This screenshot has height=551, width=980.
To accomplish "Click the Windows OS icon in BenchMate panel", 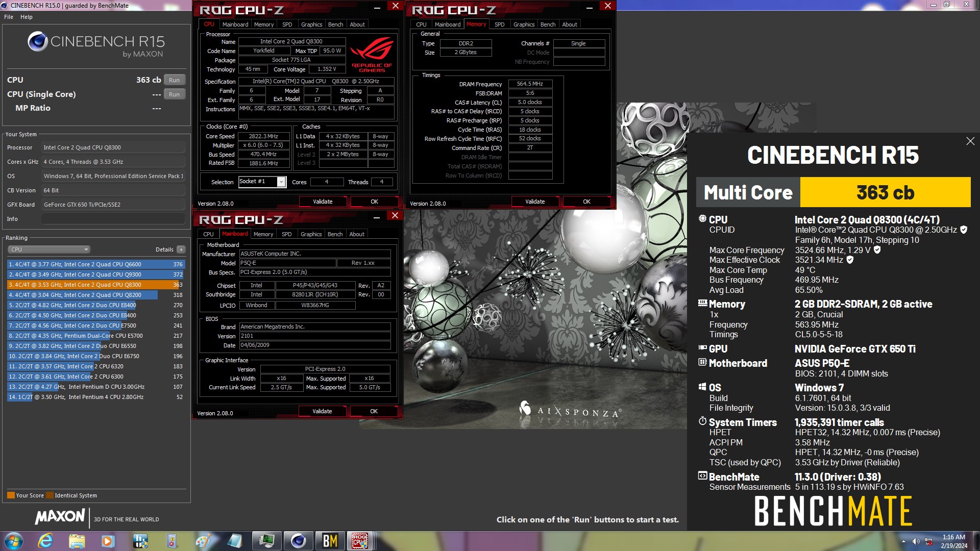I will [702, 387].
